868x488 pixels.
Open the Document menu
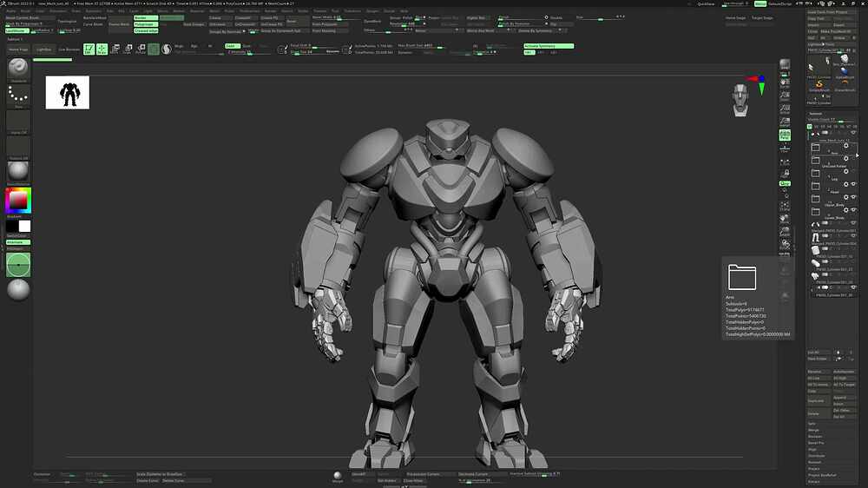pyautogui.click(x=57, y=11)
